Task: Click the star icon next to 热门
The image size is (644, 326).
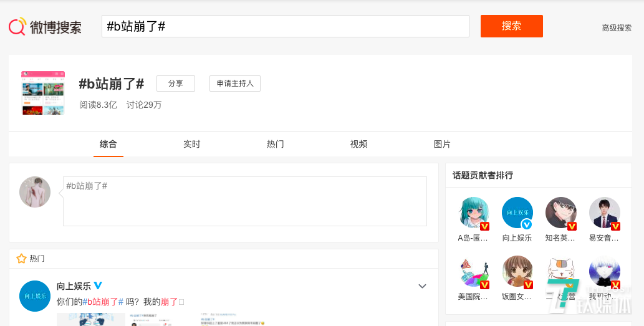Action: (x=21, y=259)
